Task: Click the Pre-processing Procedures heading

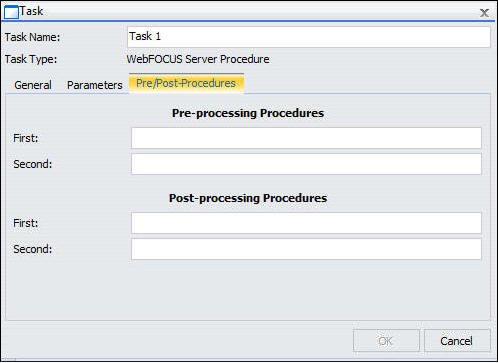Action: tap(248, 113)
